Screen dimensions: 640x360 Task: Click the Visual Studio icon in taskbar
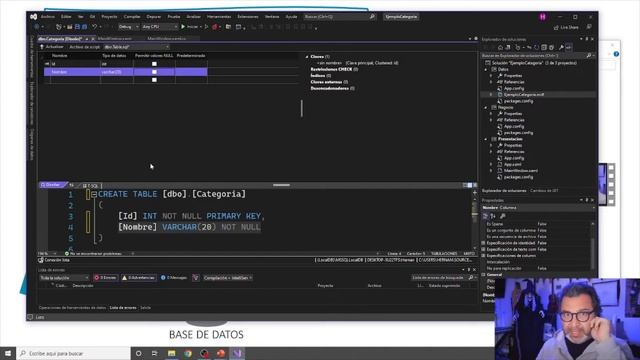click(237, 353)
